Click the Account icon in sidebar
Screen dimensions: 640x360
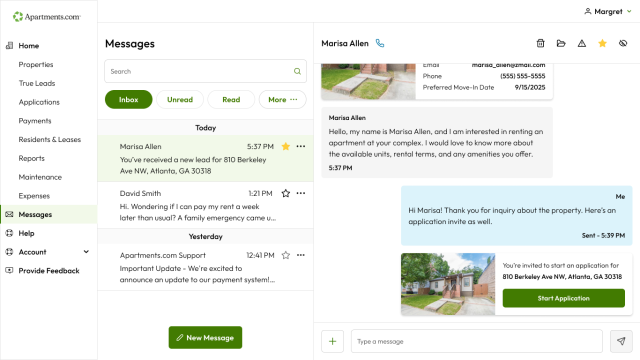[x=9, y=252]
